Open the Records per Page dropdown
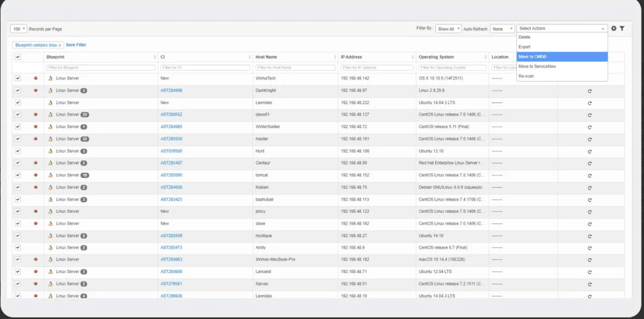 (x=19, y=29)
